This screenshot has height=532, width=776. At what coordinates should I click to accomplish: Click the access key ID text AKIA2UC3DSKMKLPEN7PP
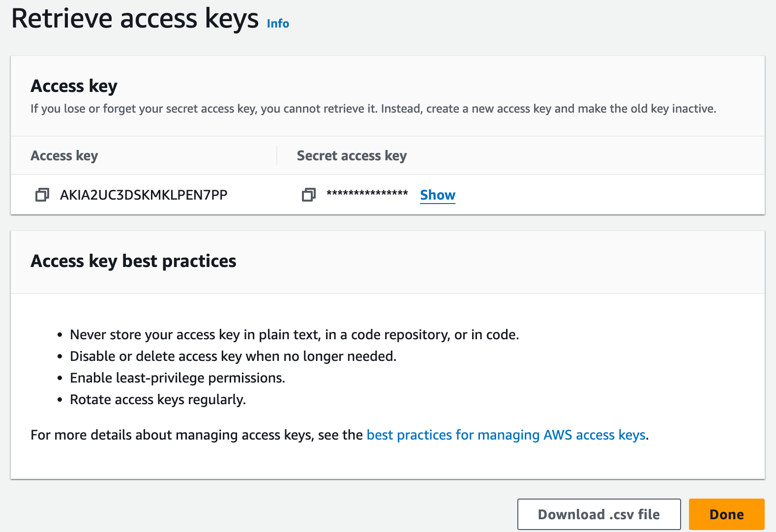point(144,195)
